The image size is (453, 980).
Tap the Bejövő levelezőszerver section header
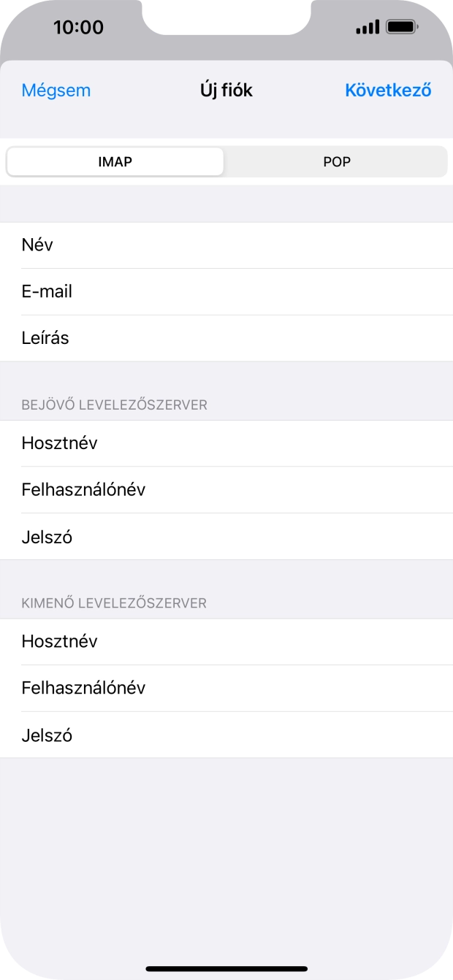coord(114,405)
